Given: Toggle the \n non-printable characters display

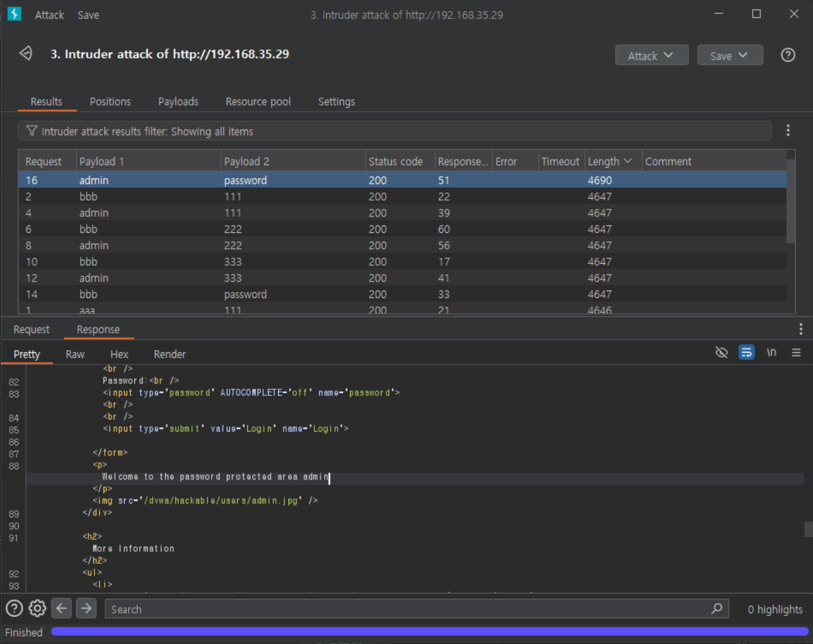Looking at the screenshot, I should coord(771,353).
